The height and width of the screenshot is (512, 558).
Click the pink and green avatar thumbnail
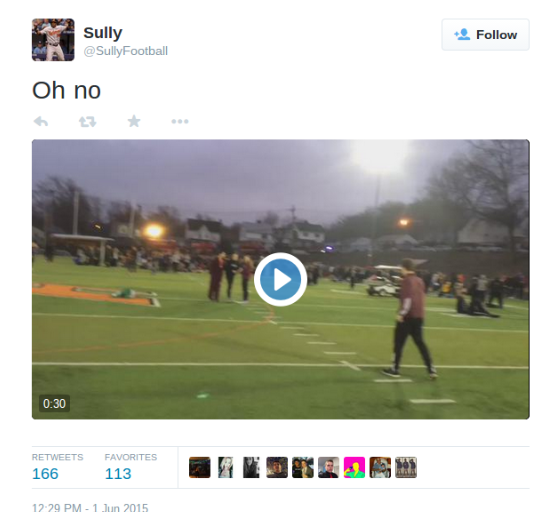(354, 467)
